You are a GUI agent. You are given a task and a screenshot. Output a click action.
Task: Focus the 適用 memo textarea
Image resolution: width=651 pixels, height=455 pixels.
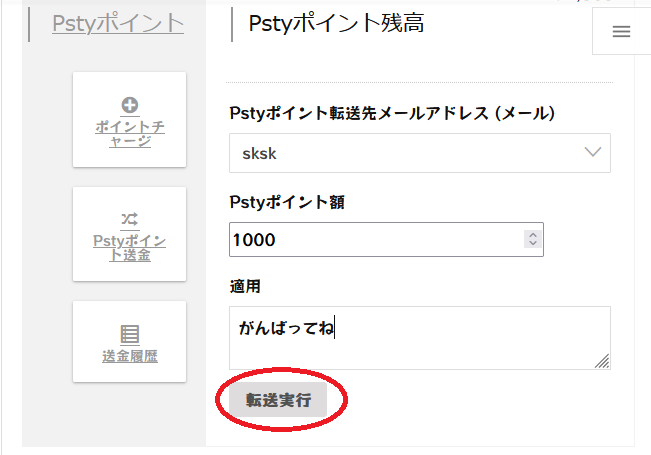coord(420,338)
